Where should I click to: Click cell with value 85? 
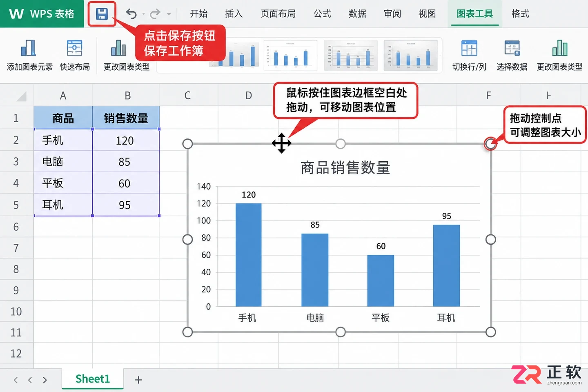click(x=126, y=162)
